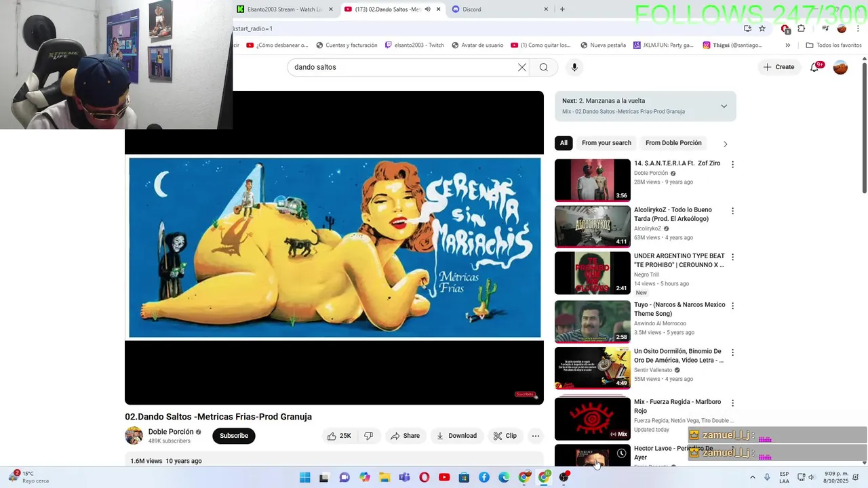868x488 pixels.
Task: Close the Elsanto2003 Stream tab
Action: [x=331, y=9]
